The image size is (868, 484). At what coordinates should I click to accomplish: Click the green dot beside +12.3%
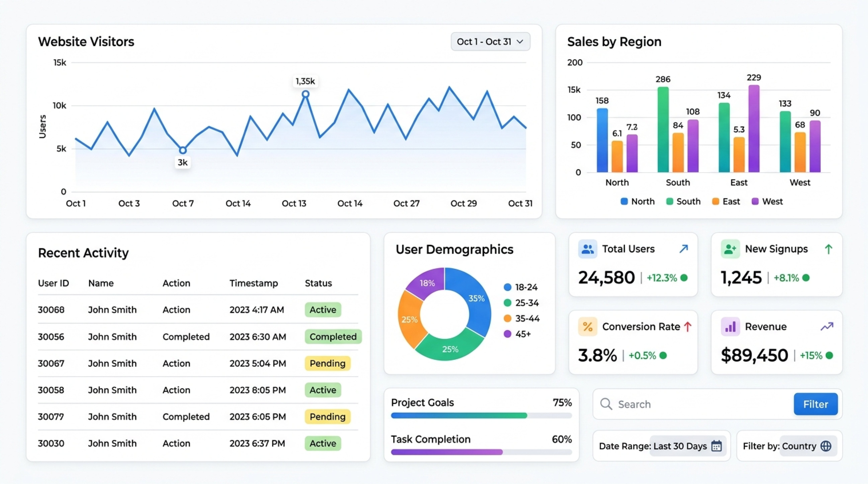[684, 278]
